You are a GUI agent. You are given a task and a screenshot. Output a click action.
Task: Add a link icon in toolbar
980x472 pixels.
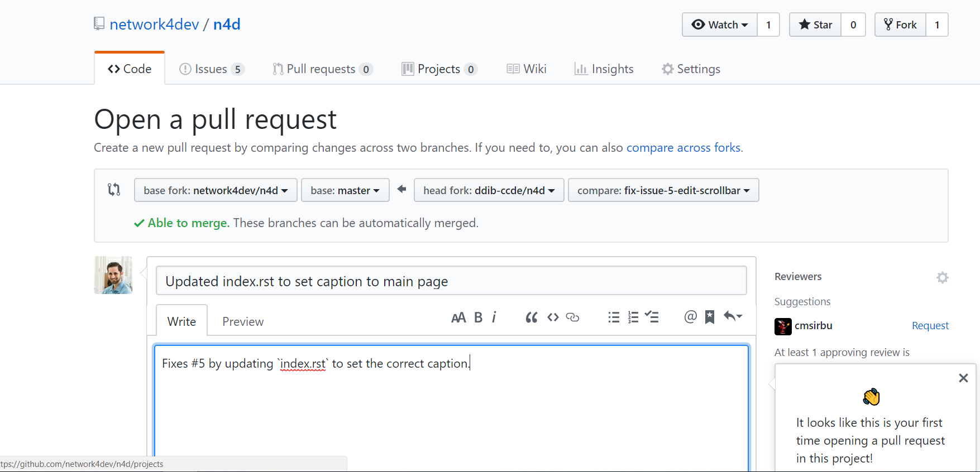572,317
